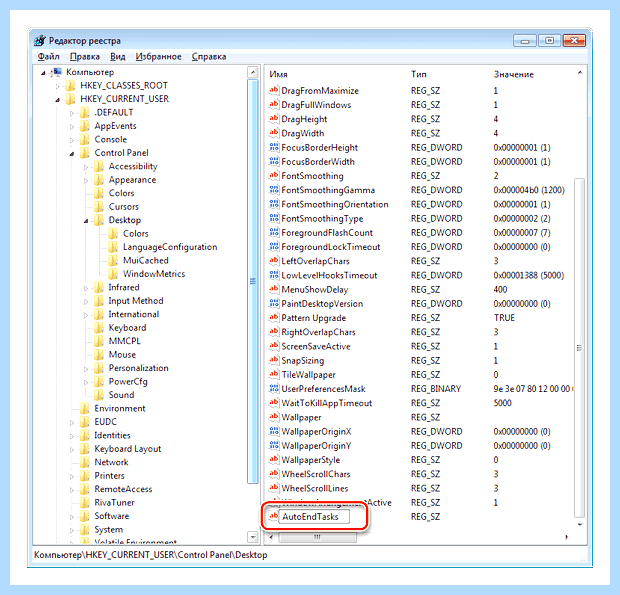
Task: Select the Компьютер root node icon
Action: [57, 72]
